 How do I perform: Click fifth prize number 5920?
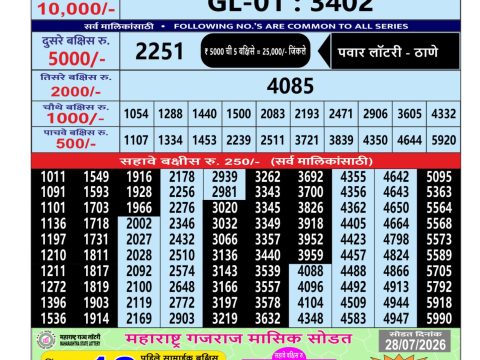point(444,140)
